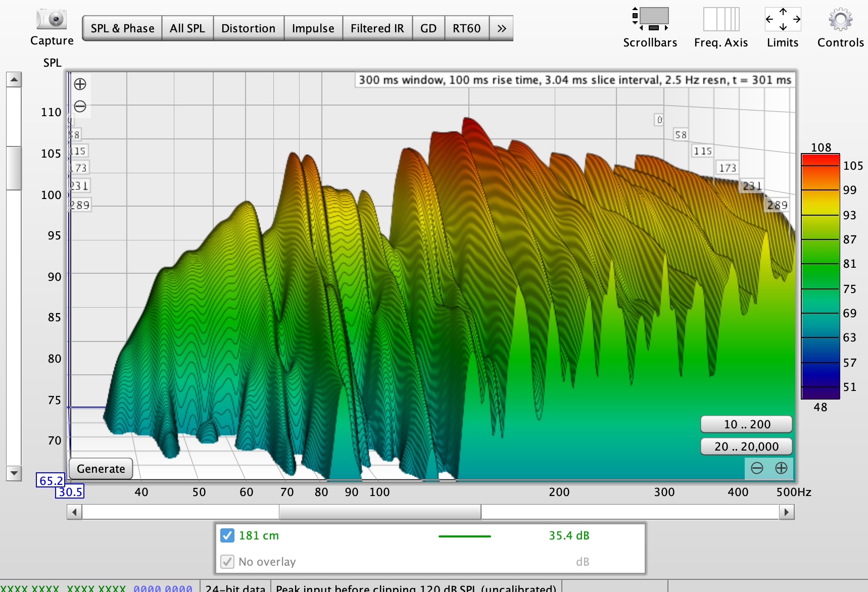
Task: Show more graph tabs via double chevron
Action: (x=501, y=28)
